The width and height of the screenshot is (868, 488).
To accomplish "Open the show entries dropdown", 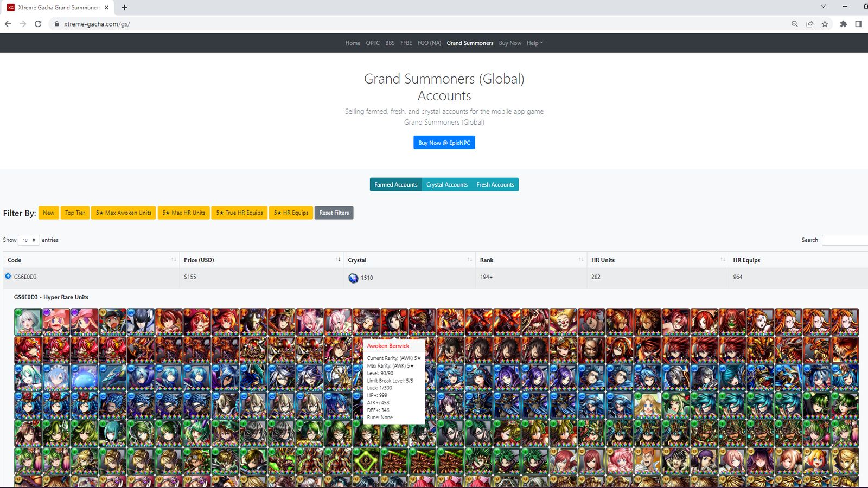I will [29, 240].
